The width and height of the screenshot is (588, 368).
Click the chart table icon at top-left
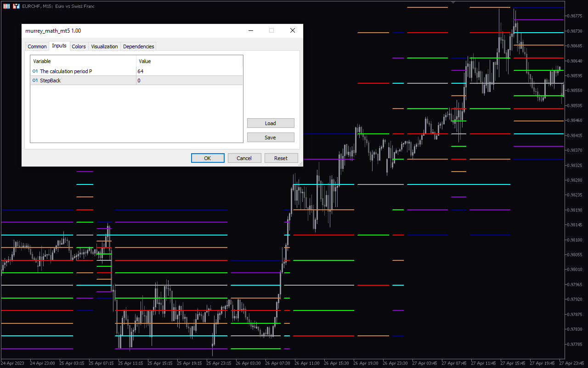coord(6,6)
